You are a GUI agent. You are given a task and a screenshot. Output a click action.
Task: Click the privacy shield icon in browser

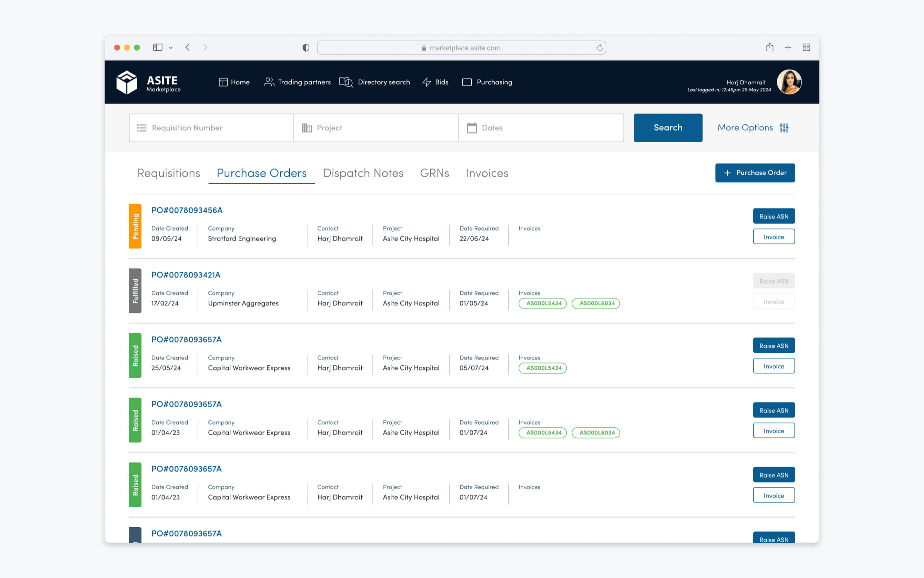(305, 48)
